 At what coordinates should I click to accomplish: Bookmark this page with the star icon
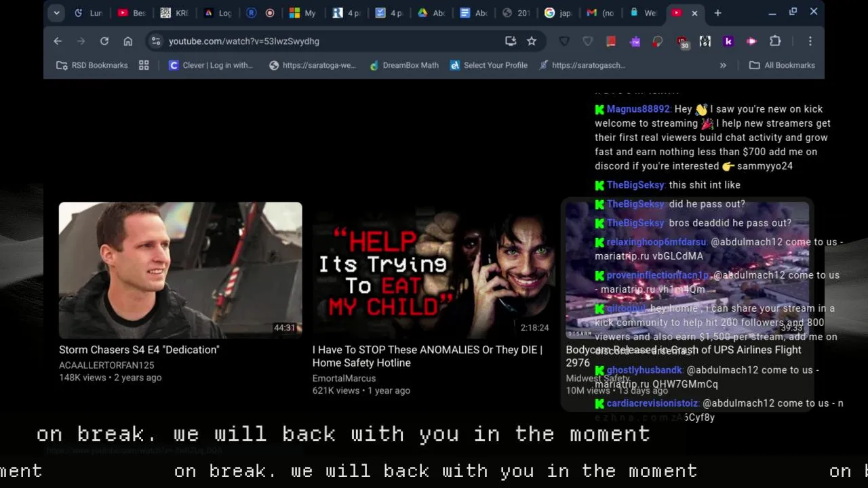532,41
